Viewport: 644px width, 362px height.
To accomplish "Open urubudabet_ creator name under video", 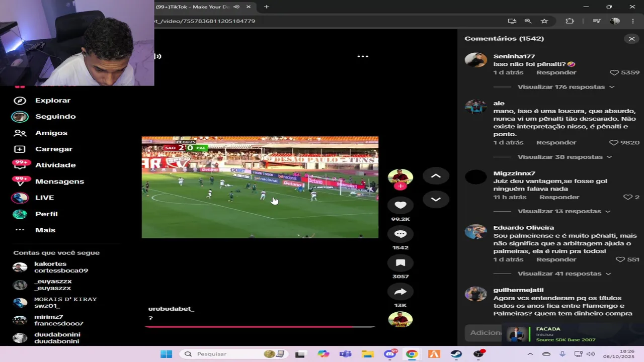I will pyautogui.click(x=171, y=309).
